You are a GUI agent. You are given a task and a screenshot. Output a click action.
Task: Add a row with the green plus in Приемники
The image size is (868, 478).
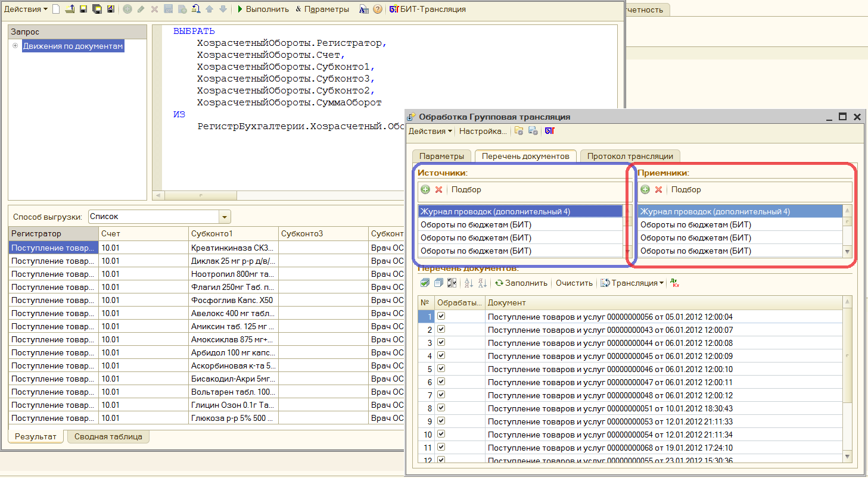(x=645, y=189)
